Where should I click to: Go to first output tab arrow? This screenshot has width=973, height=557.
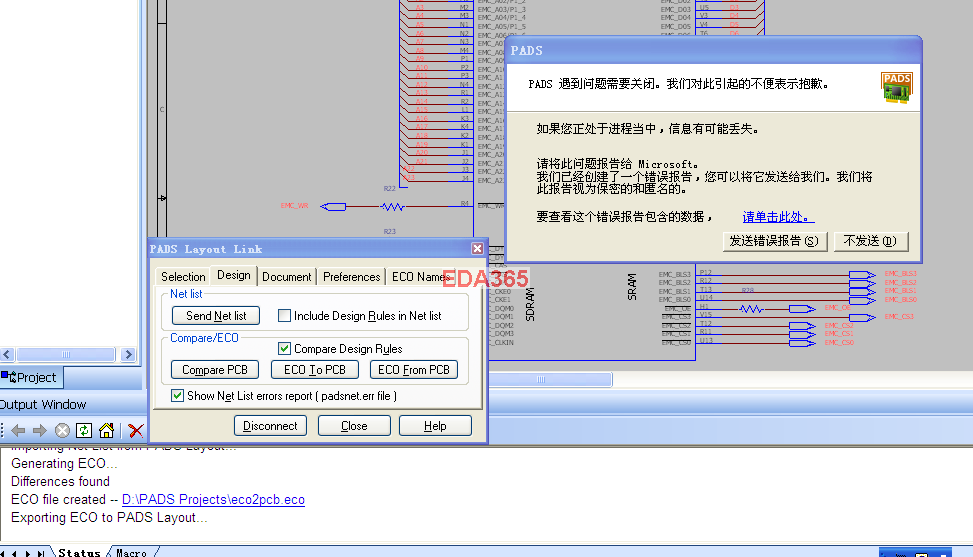2,553
